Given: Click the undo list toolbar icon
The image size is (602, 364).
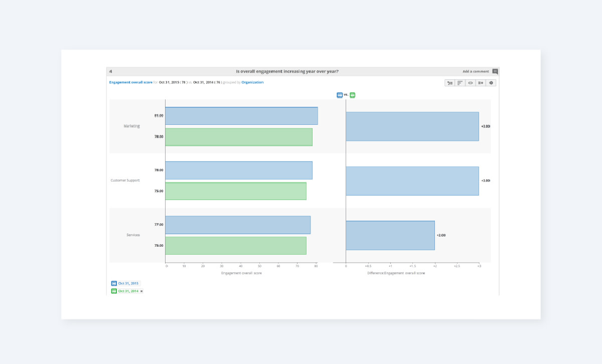Looking at the screenshot, I should tap(450, 83).
